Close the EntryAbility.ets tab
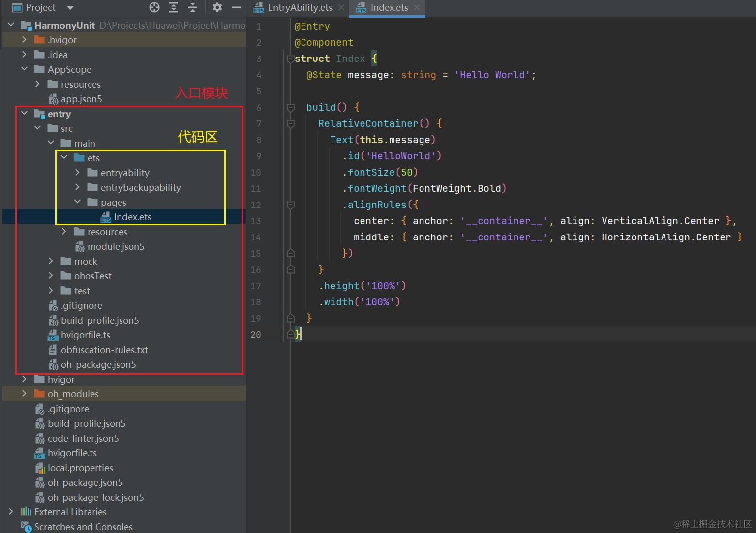This screenshot has height=533, width=756. pyautogui.click(x=341, y=8)
